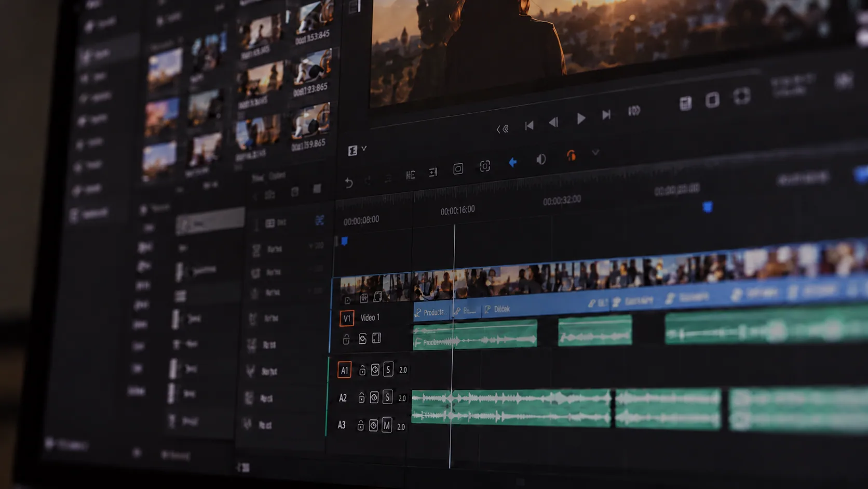Click the corner-bracket fullscreen icon below the viewer
The height and width of the screenshot is (489, 868).
(741, 96)
